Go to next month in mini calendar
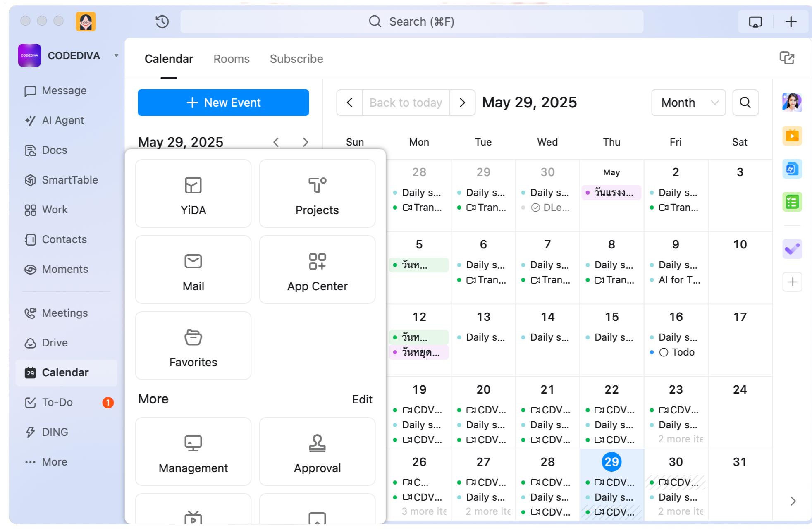Screen dimensions: 812x530 coord(305,142)
